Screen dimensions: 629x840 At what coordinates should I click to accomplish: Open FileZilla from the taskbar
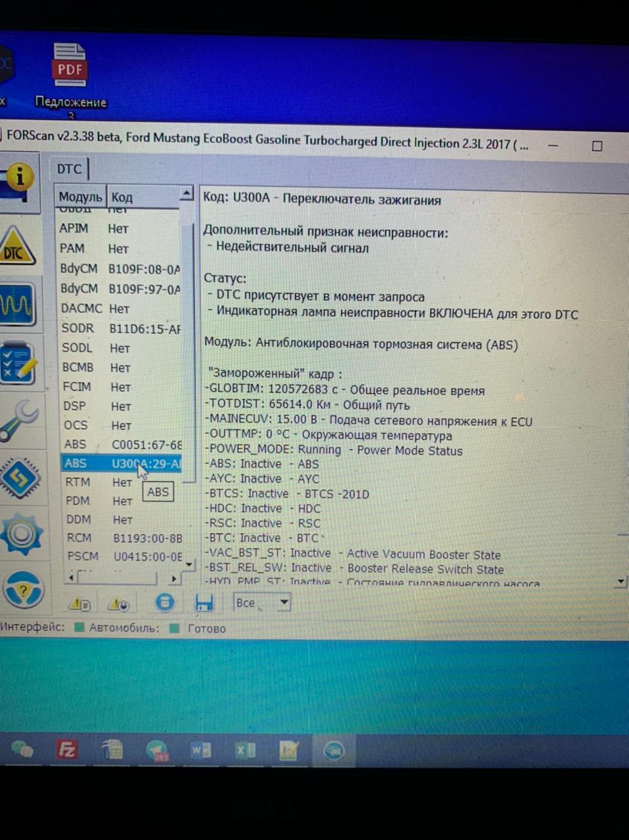67,749
